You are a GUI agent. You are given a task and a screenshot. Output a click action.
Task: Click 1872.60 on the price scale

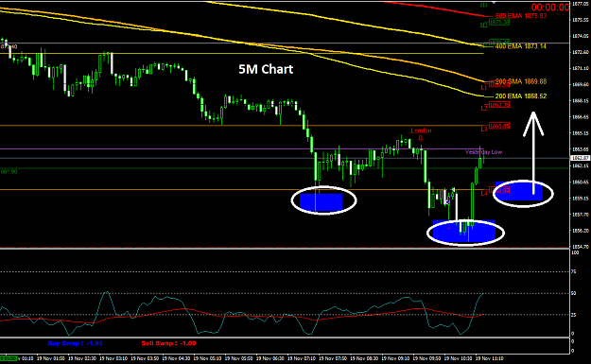[x=581, y=52]
